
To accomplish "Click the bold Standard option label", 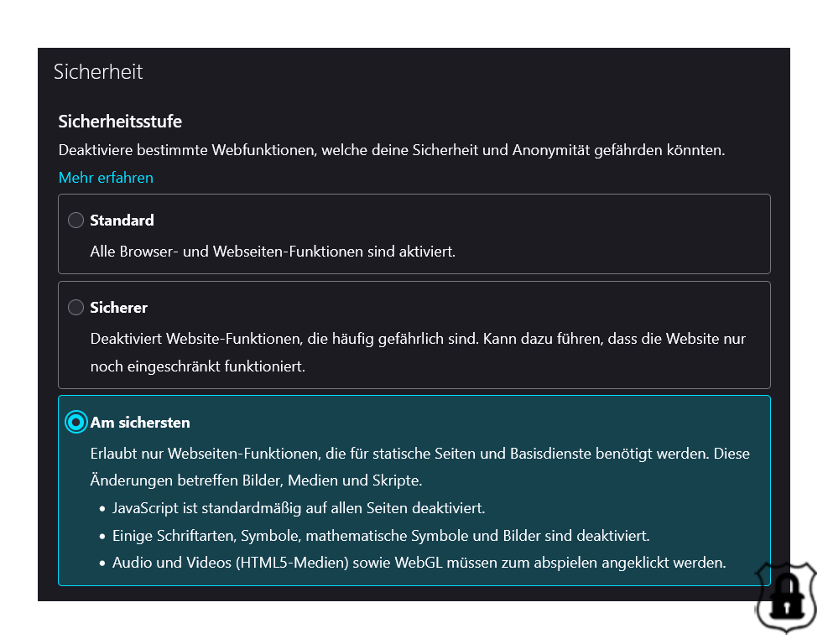I will [122, 221].
